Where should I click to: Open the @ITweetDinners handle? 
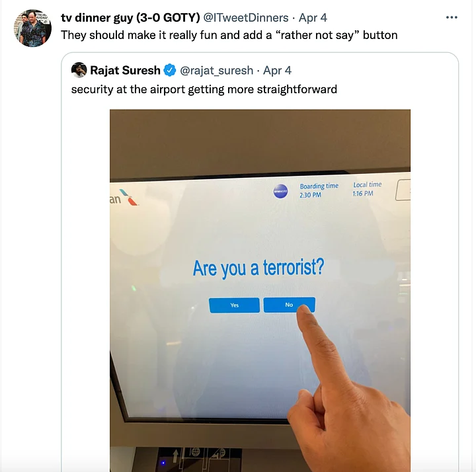point(245,18)
